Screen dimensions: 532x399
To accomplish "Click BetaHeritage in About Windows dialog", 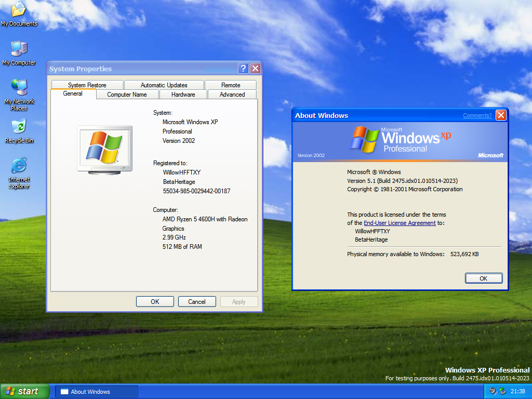I will 371,240.
